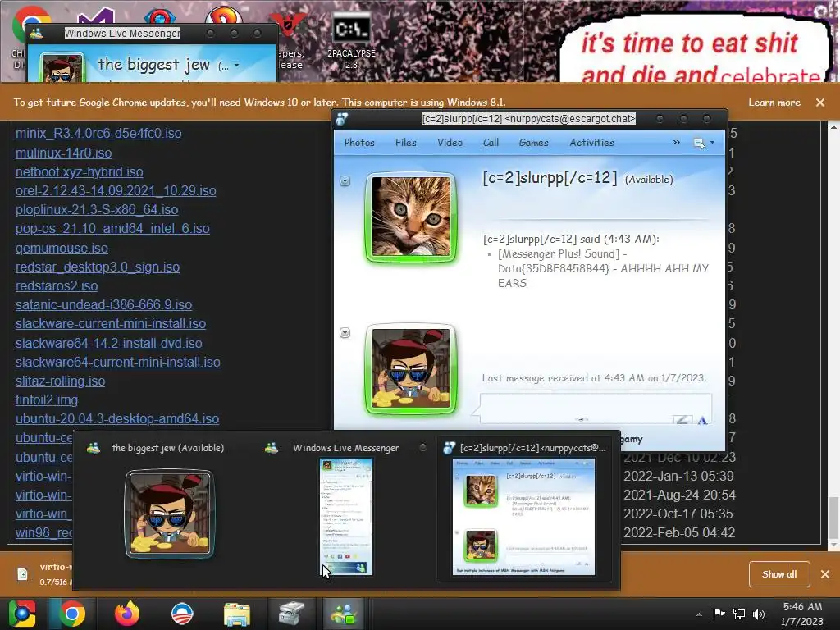Viewport: 840px width, 630px height.
Task: Expand options arrow beside your own picture
Action: pyautogui.click(x=345, y=333)
